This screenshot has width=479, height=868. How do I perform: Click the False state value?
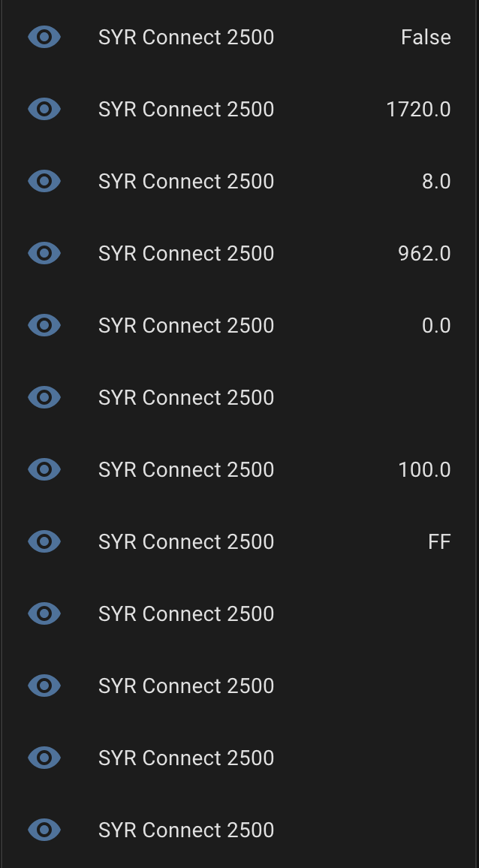click(x=426, y=37)
